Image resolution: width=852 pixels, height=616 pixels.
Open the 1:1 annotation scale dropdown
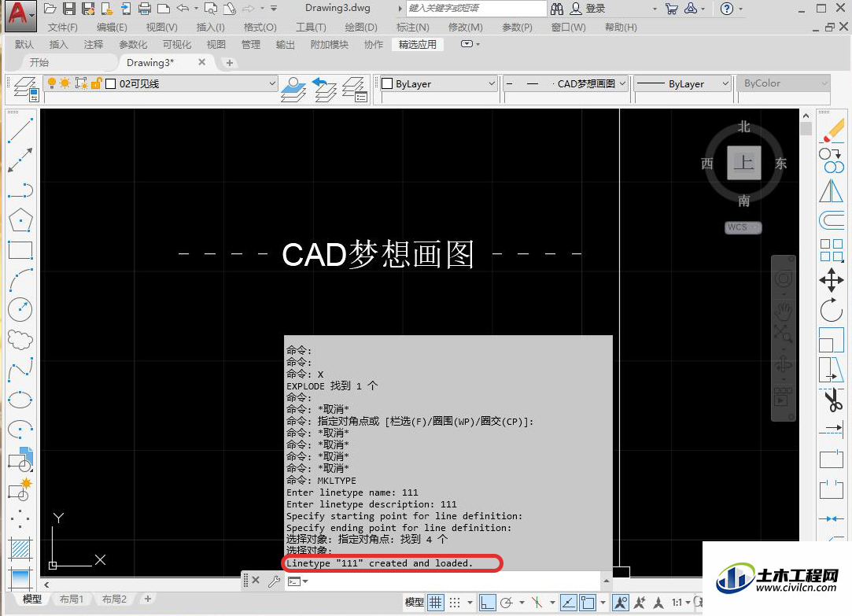click(680, 602)
